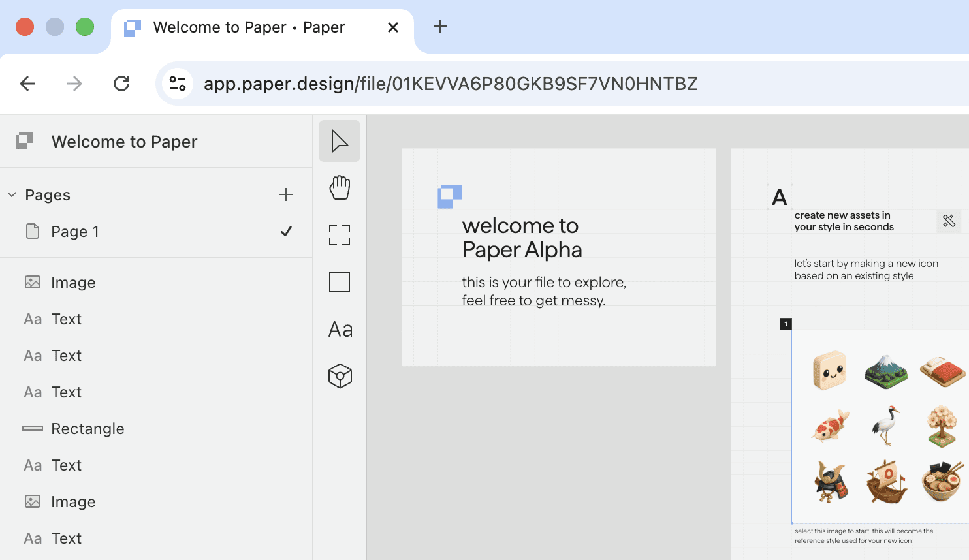Select 'create new assets in your style' text
Image resolution: width=969 pixels, height=560 pixels.
pyautogui.click(x=844, y=221)
